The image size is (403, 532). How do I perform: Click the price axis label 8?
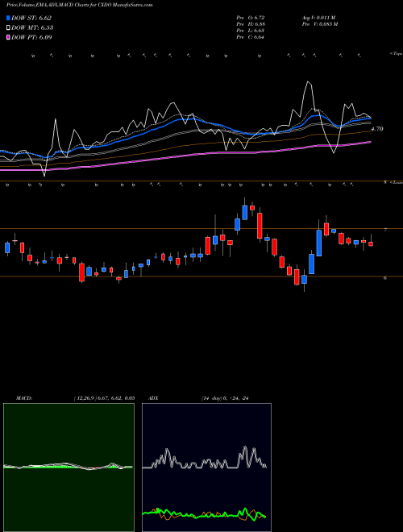tap(385, 182)
